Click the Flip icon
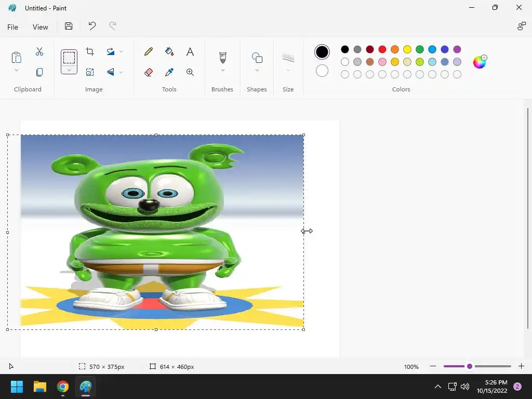The image size is (532, 399). [x=111, y=72]
